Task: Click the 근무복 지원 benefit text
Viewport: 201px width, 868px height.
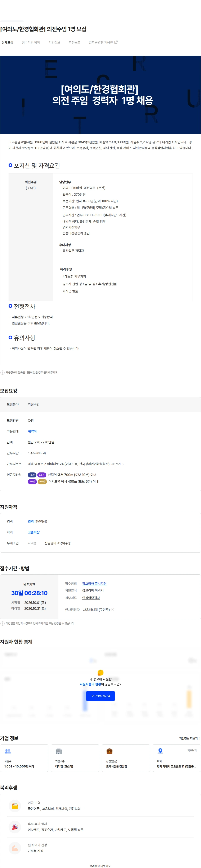Action: [35, 851]
